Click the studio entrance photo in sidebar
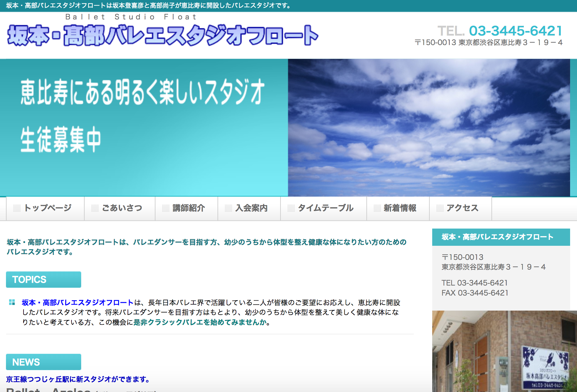The height and width of the screenshot is (392, 577). point(505,351)
